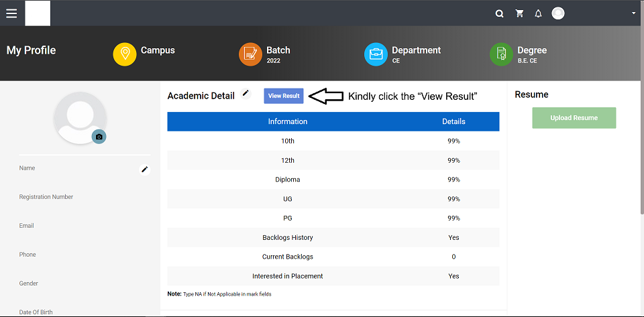This screenshot has width=644, height=317.
Task: Change profile photo via camera icon
Action: tap(99, 137)
